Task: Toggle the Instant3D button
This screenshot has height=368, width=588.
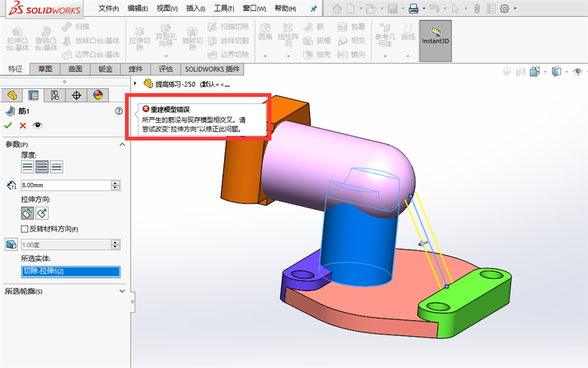Action: point(435,41)
